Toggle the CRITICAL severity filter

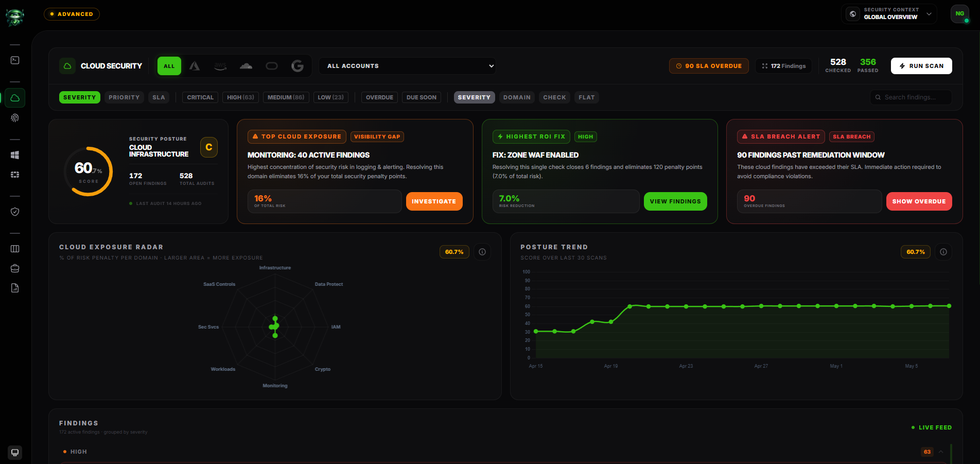point(200,97)
